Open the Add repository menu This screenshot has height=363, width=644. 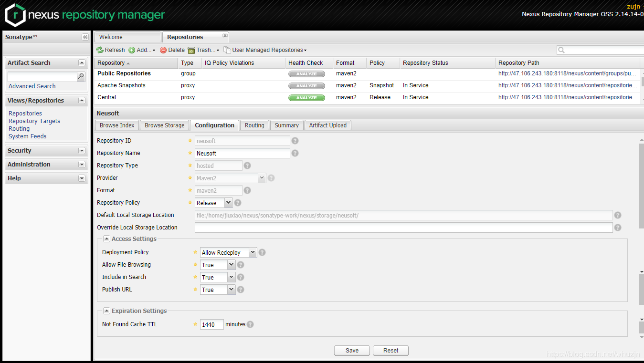142,50
